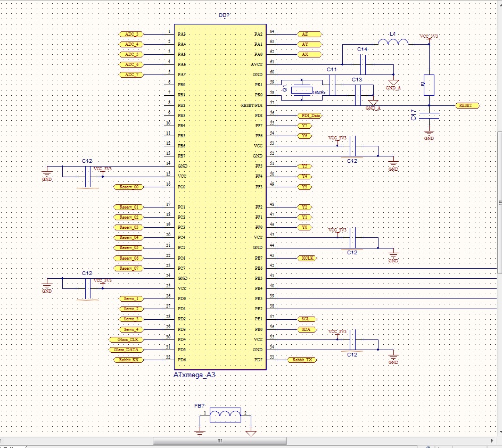Click the Servo_1 port label
This screenshot has width=502, height=448.
131,299
